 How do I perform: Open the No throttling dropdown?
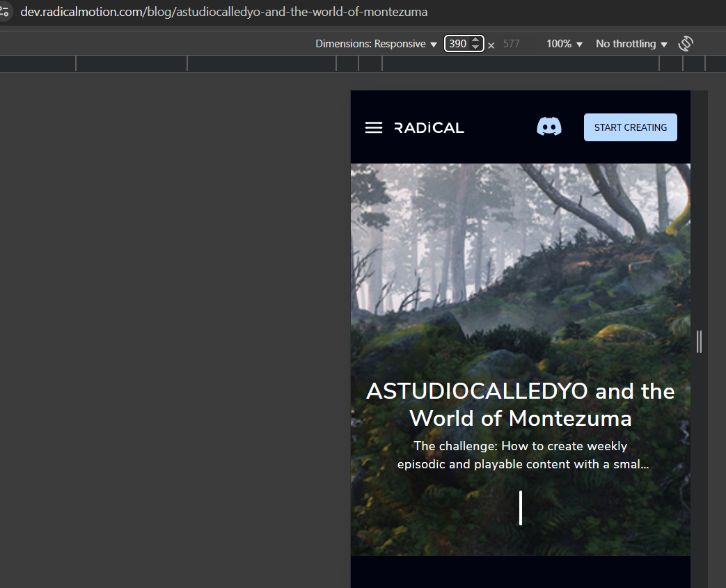(x=631, y=44)
